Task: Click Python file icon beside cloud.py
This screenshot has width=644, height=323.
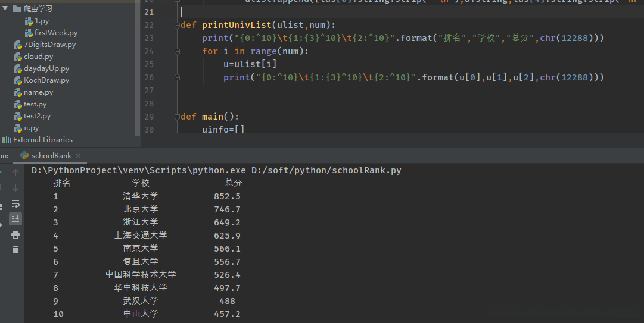Action: click(x=18, y=57)
